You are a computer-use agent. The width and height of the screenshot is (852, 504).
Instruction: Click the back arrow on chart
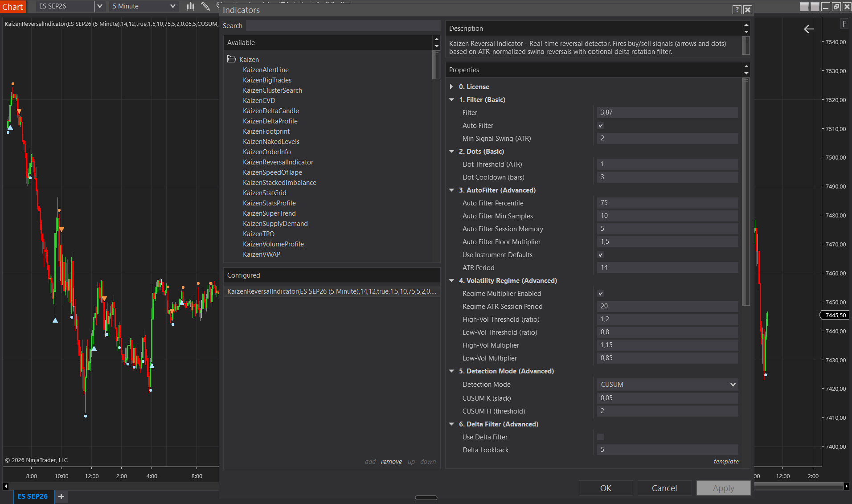click(809, 29)
